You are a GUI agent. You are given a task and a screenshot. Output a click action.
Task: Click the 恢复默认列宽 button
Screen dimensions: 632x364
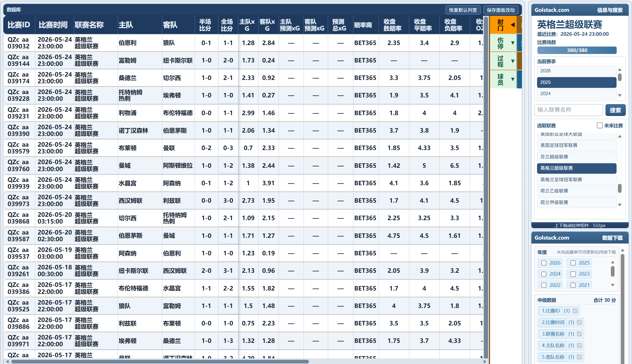point(463,10)
